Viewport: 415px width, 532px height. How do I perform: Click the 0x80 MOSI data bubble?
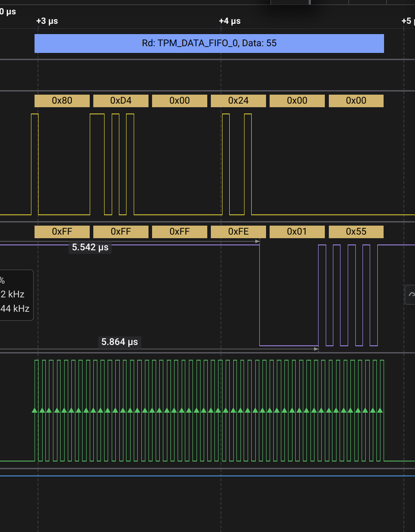(x=61, y=100)
